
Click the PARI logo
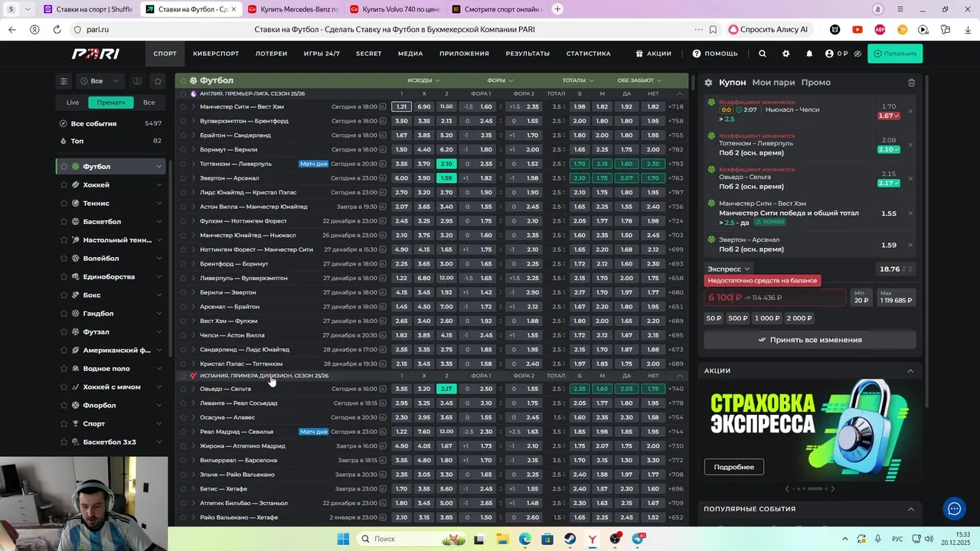[95, 54]
